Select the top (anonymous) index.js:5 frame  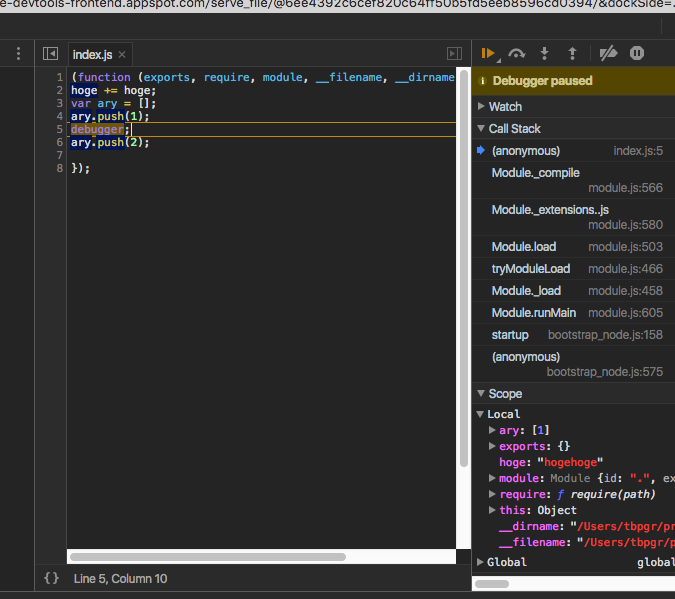pyautogui.click(x=573, y=151)
